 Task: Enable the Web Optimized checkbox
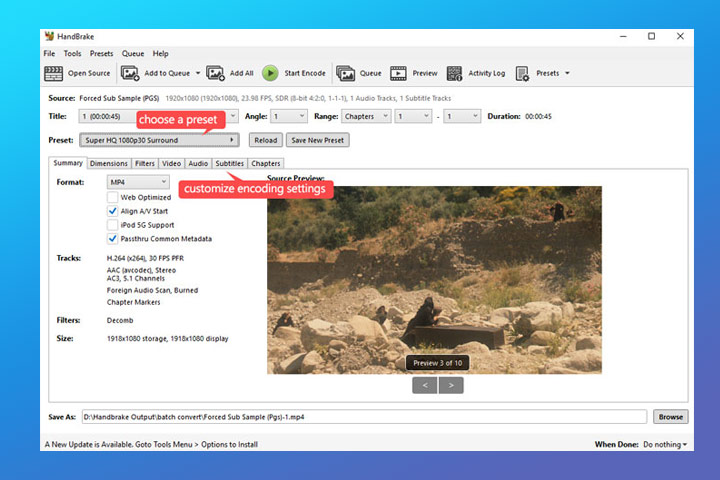[112, 197]
